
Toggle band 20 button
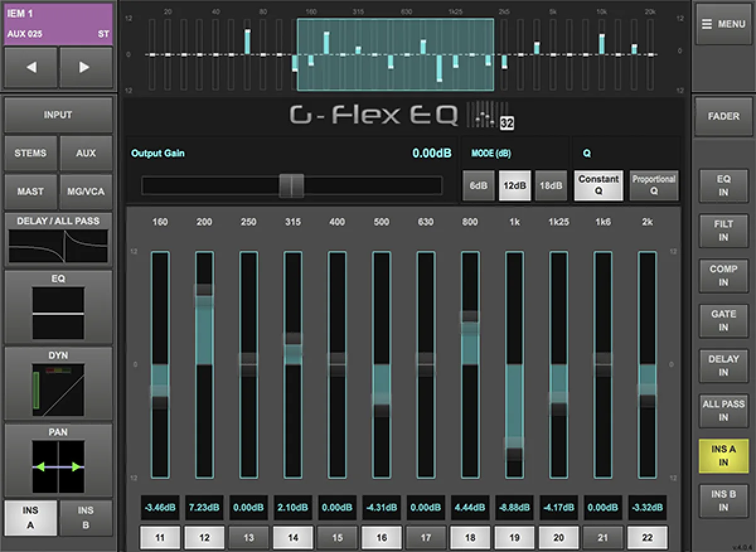pos(559,538)
